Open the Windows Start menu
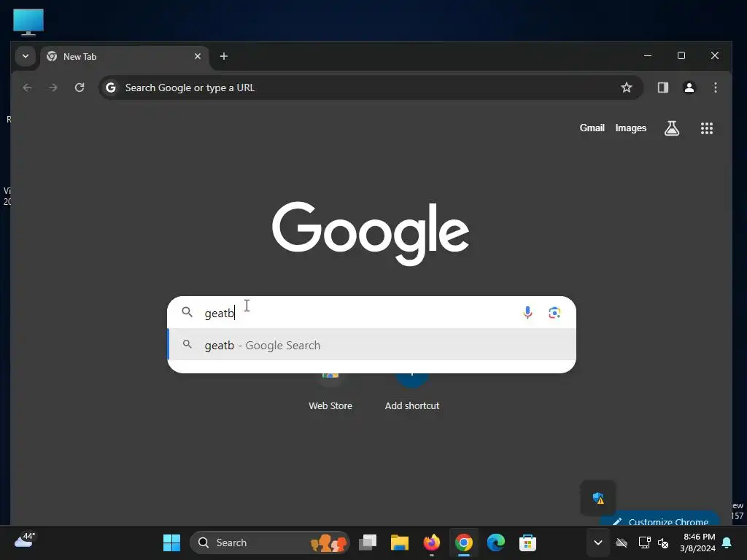 point(171,542)
